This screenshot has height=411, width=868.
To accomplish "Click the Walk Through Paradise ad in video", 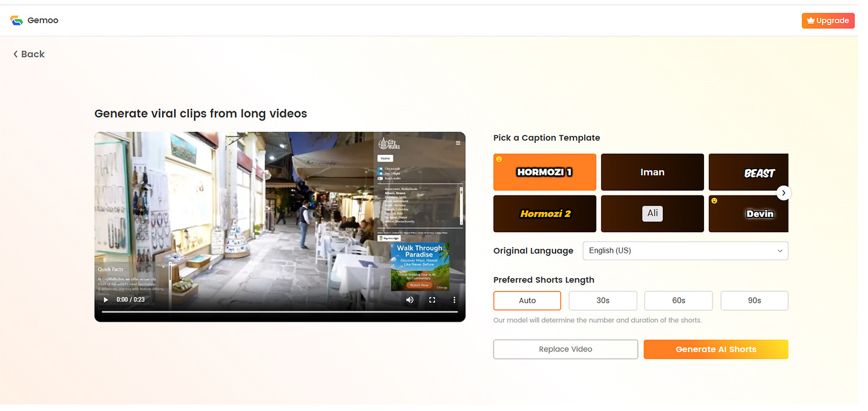I will [x=420, y=267].
